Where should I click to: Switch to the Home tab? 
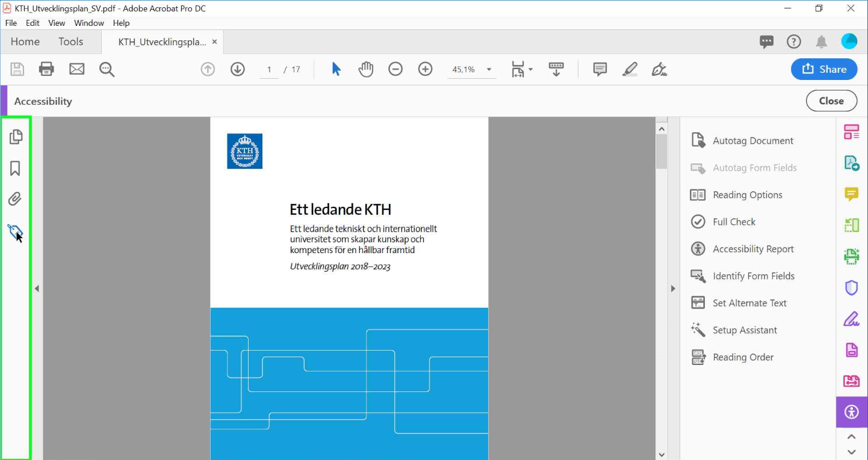pos(25,41)
